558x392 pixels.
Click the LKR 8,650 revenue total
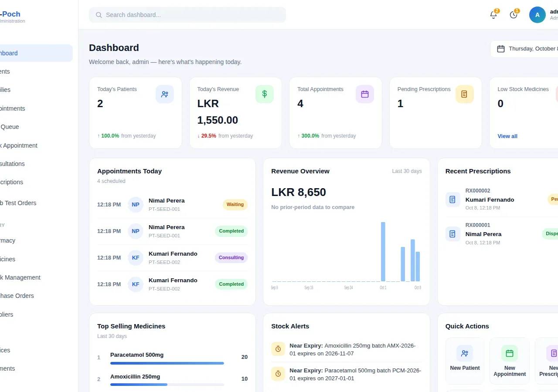pos(299,192)
